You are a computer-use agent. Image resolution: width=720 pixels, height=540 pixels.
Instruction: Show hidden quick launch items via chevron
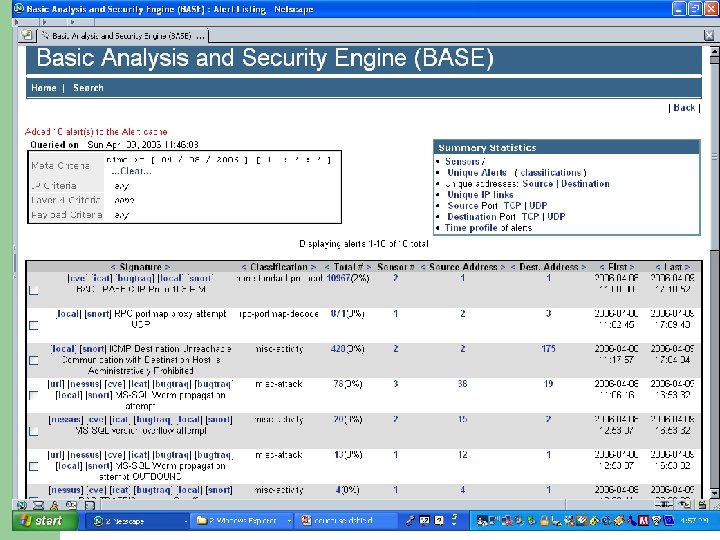[454, 520]
